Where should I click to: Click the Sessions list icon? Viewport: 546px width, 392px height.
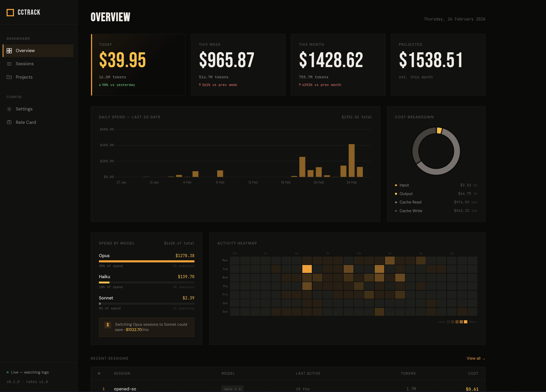point(9,64)
